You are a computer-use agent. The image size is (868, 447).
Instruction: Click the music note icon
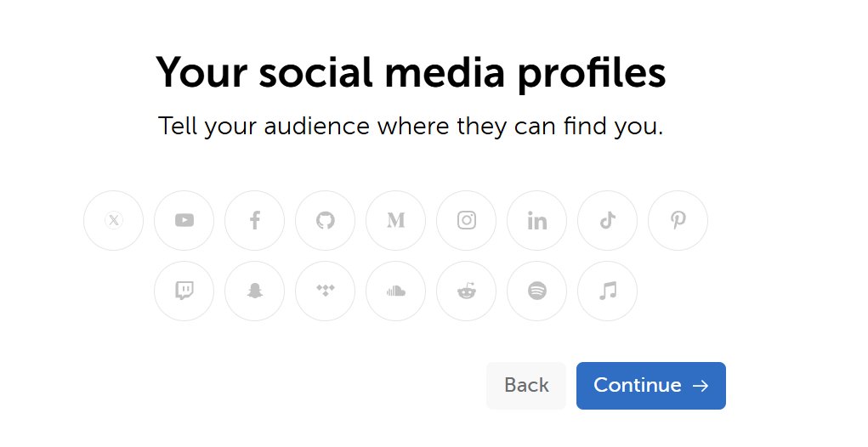click(607, 291)
